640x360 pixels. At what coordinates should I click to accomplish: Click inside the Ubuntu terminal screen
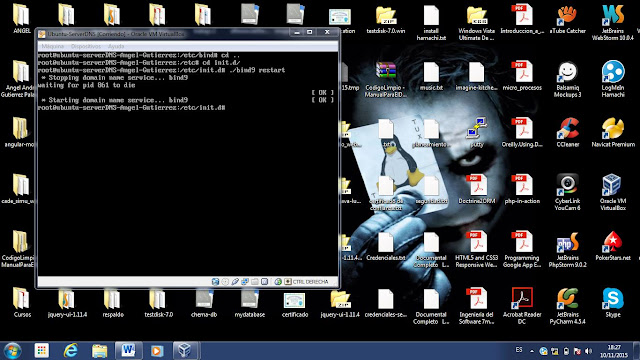[x=188, y=163]
